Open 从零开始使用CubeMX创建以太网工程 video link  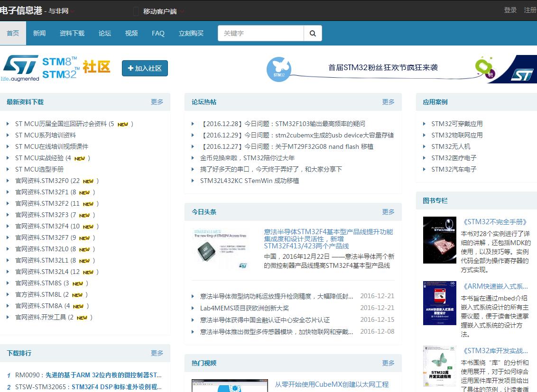click(332, 384)
